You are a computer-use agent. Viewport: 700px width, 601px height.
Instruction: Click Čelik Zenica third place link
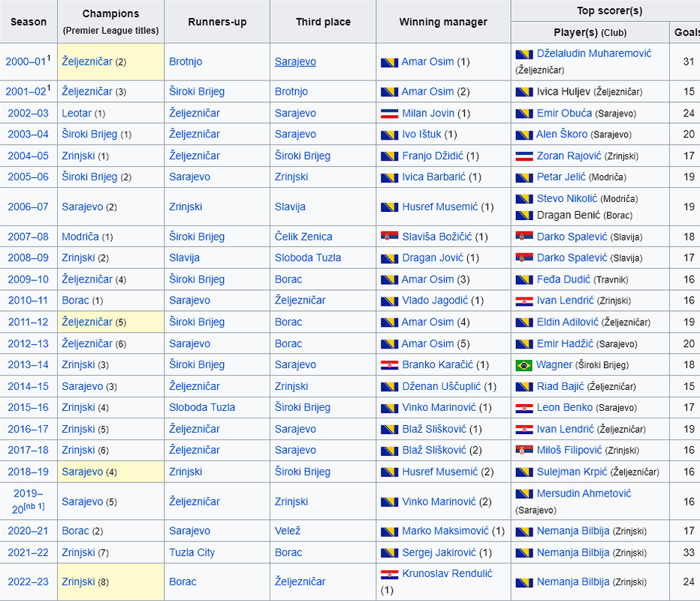303,237
